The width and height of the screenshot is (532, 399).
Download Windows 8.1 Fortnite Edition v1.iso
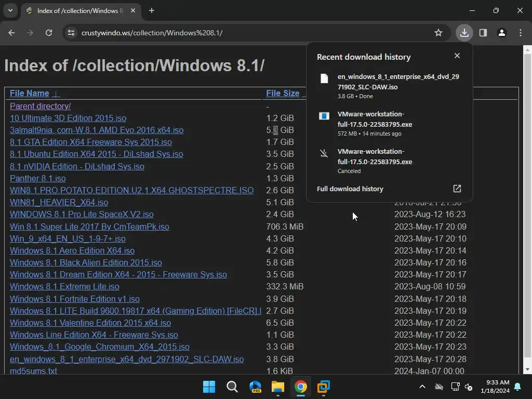[75, 299]
